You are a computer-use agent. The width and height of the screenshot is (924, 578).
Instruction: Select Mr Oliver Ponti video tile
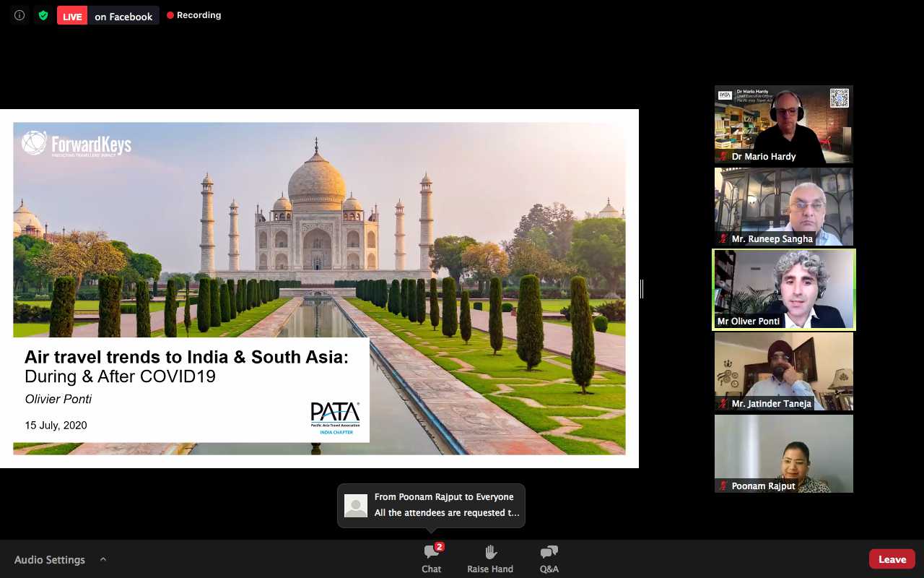(783, 289)
